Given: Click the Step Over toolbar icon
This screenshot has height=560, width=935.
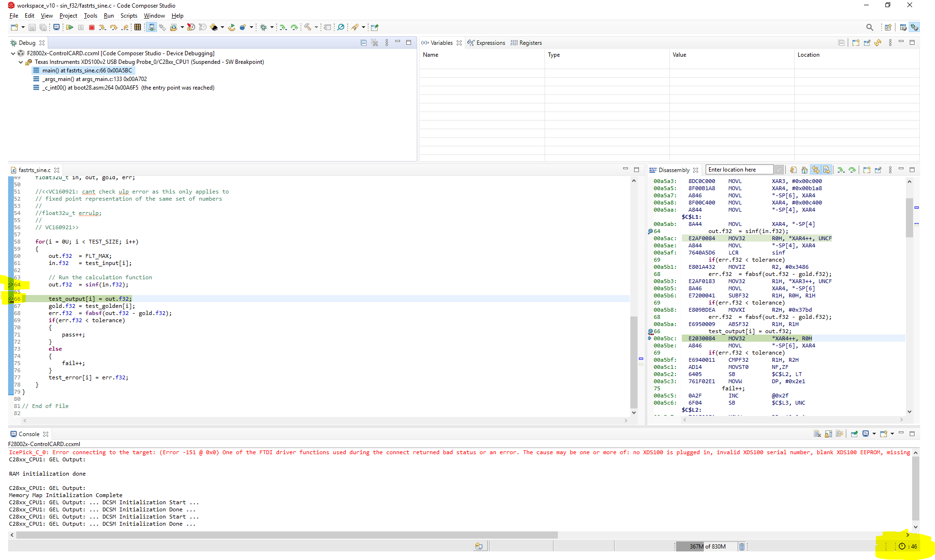Looking at the screenshot, I should [x=113, y=28].
